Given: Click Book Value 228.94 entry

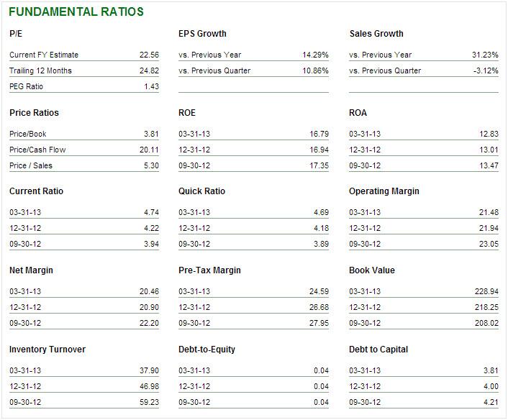Looking at the screenshot, I should click(x=486, y=291).
